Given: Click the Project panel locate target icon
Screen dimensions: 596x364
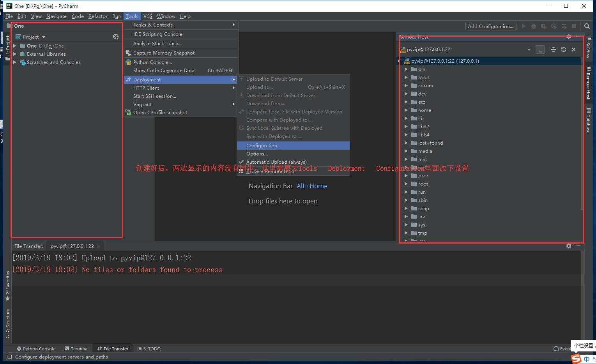Looking at the screenshot, I should [x=116, y=37].
